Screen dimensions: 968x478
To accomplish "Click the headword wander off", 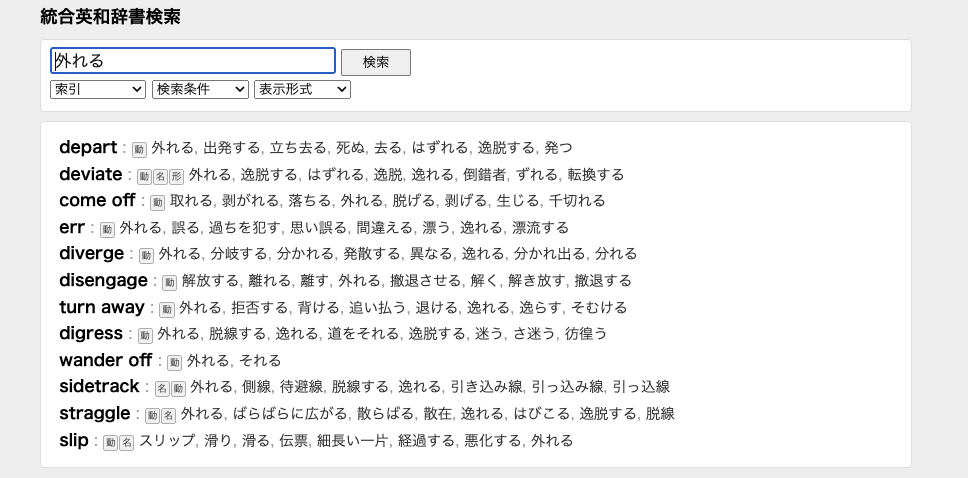I will [106, 360].
